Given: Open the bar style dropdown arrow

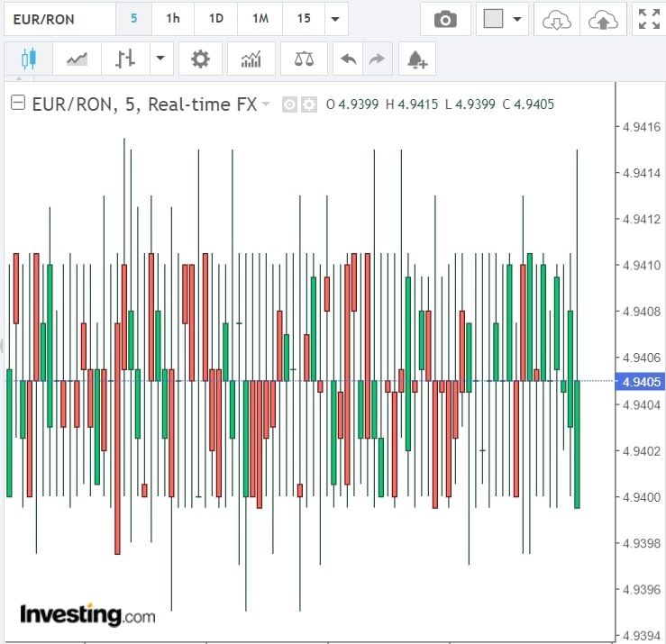Looking at the screenshot, I should point(160,59).
